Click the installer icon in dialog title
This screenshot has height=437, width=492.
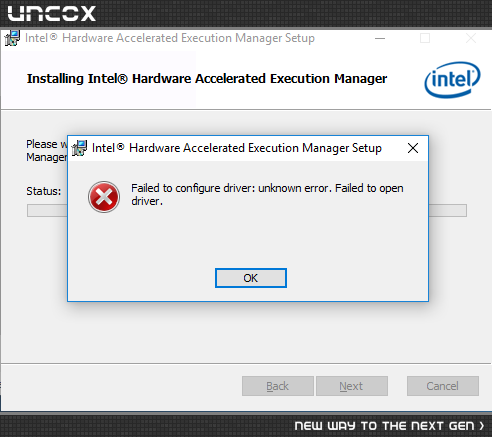click(x=79, y=148)
